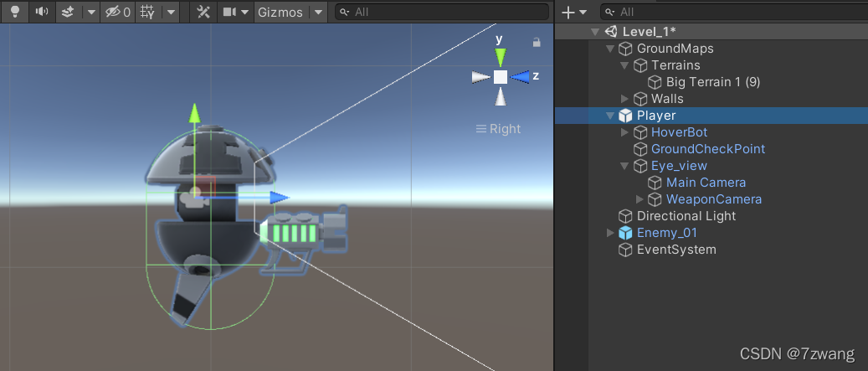Select WeaponCamera in hierarchy
This screenshot has height=371, width=868.
[x=713, y=198]
